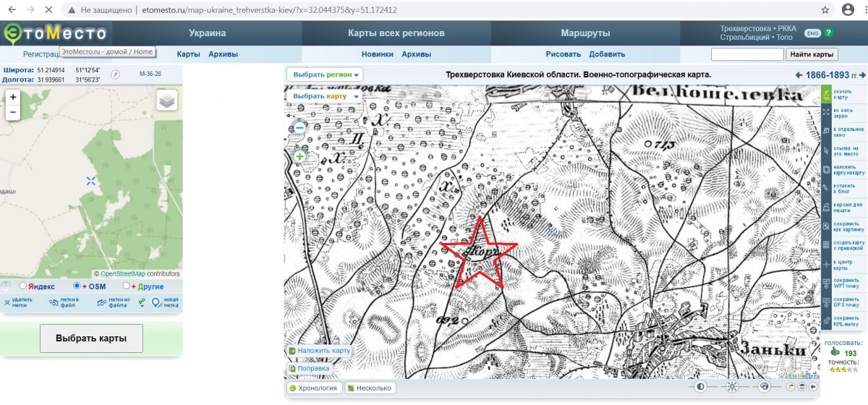Click the save as picture option
This screenshot has width=868, height=405.
[x=826, y=226]
